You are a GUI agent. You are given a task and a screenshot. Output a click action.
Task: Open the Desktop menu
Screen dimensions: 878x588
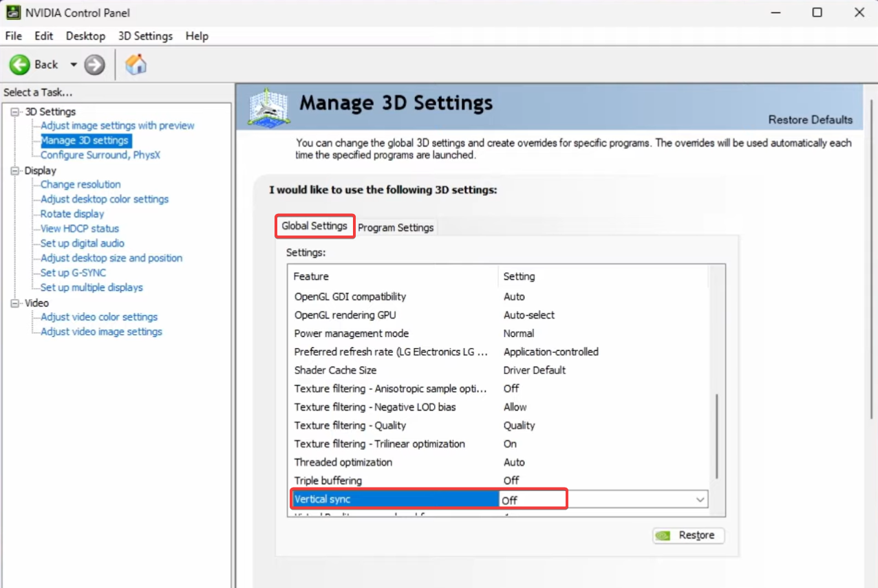pos(85,36)
